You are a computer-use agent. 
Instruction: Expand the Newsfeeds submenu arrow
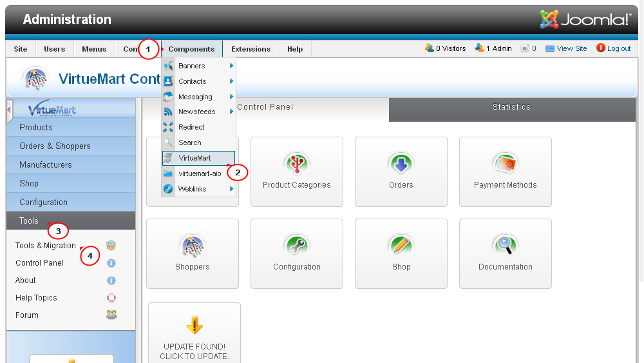[x=232, y=112]
